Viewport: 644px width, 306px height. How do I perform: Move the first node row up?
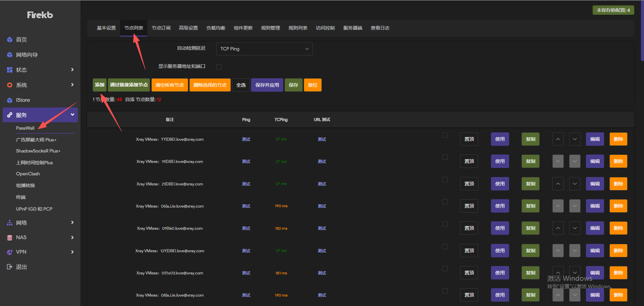(558, 139)
